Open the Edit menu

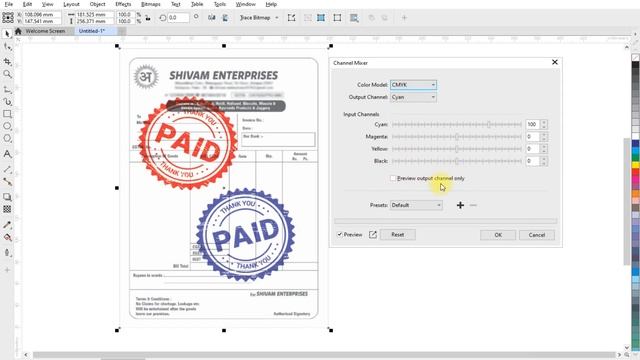(x=27, y=4)
